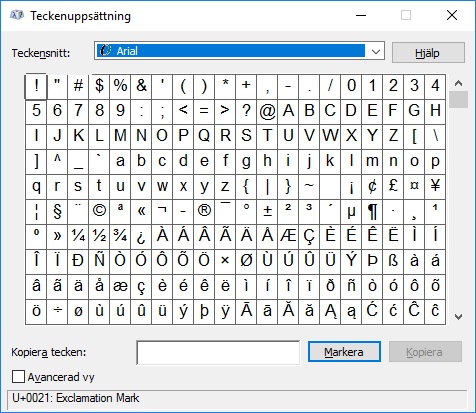476x413 pixels.
Task: Select the left guillemet « character
Action: tap(141, 212)
